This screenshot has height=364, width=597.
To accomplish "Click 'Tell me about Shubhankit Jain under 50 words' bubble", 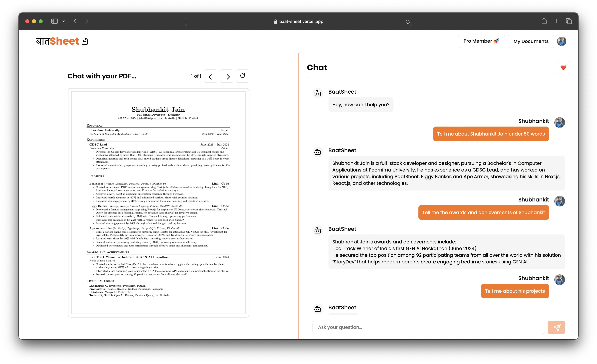I will click(491, 134).
